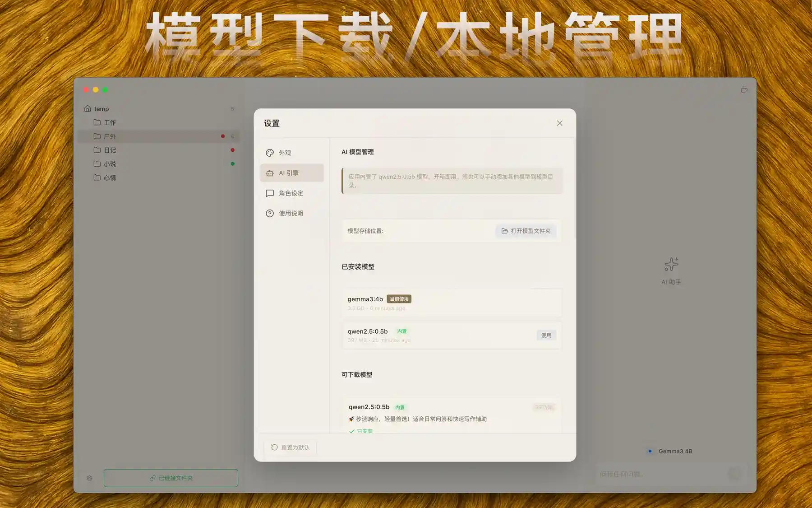Switch to the AI 引擎 settings tab
812x508 pixels.
[x=292, y=173]
